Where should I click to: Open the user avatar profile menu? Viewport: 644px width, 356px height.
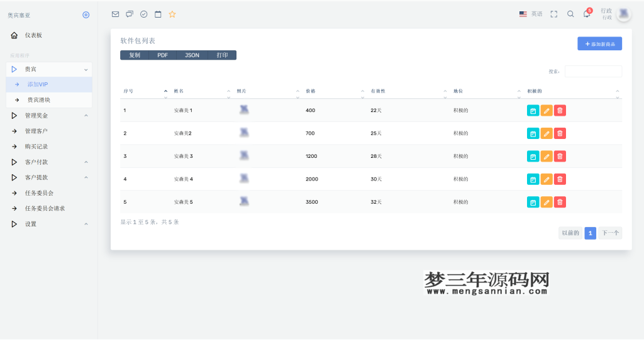624,14
